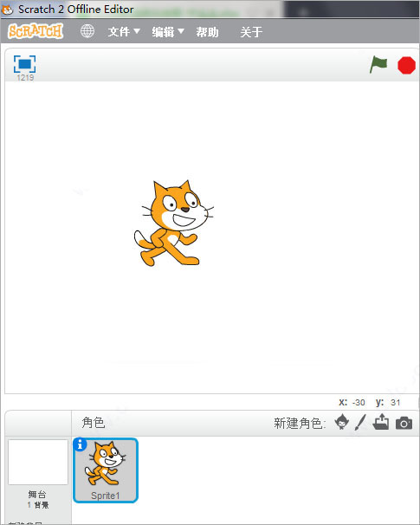Click the cat sprite on the stage
Viewport: 420px width, 525px height.
(172, 224)
